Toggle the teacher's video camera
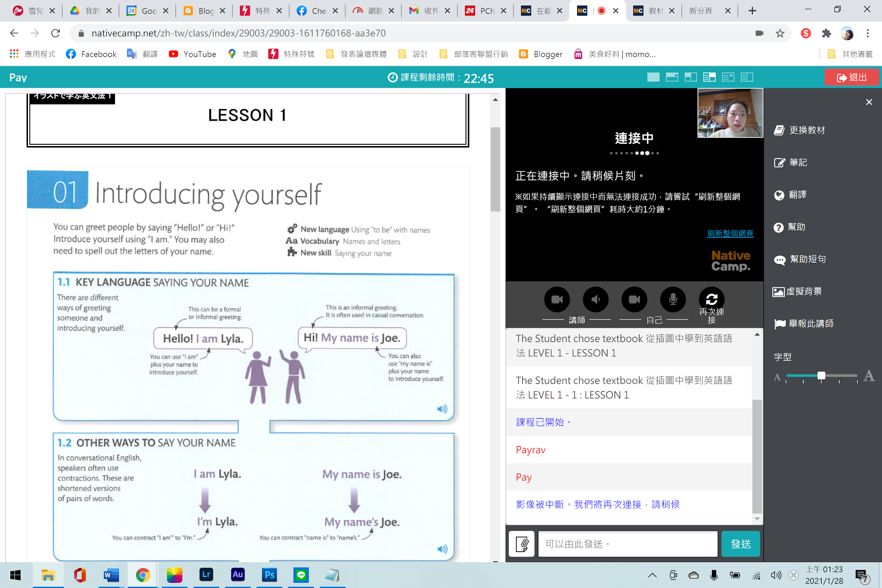 pyautogui.click(x=557, y=299)
